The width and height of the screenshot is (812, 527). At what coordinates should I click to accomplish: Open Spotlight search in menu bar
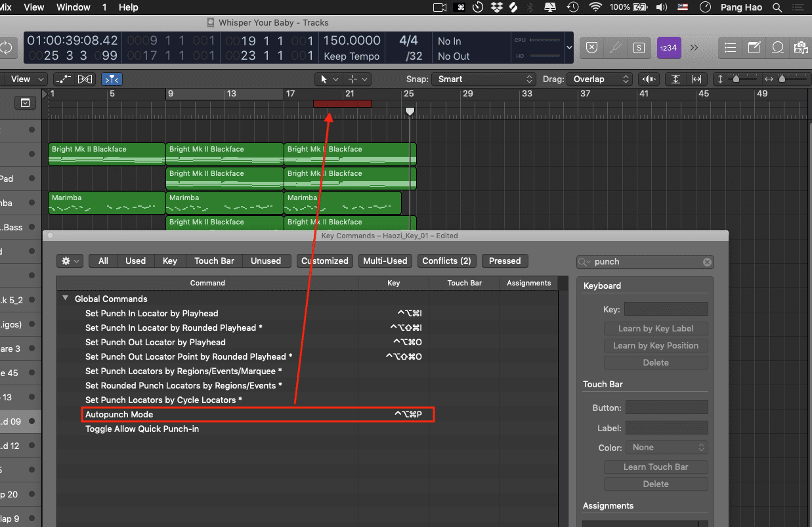[x=777, y=7]
